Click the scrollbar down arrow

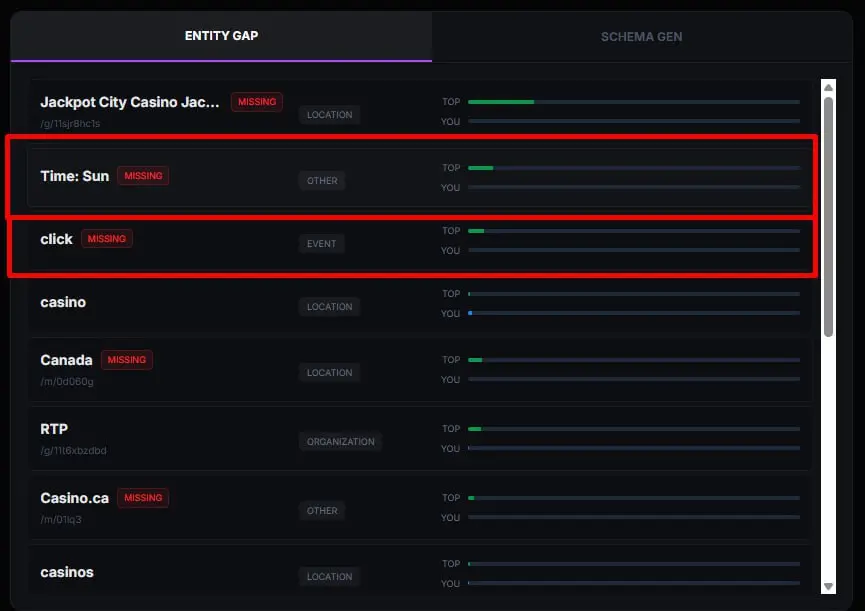[x=828, y=586]
